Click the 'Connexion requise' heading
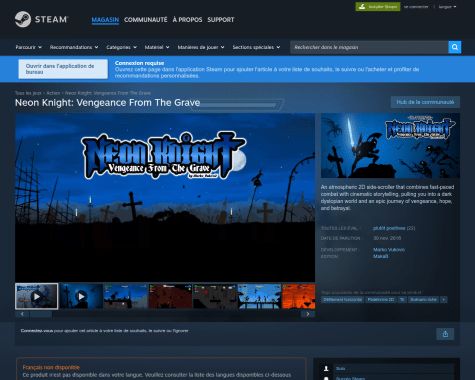Image resolution: width=475 pixels, height=380 pixels. pos(139,63)
